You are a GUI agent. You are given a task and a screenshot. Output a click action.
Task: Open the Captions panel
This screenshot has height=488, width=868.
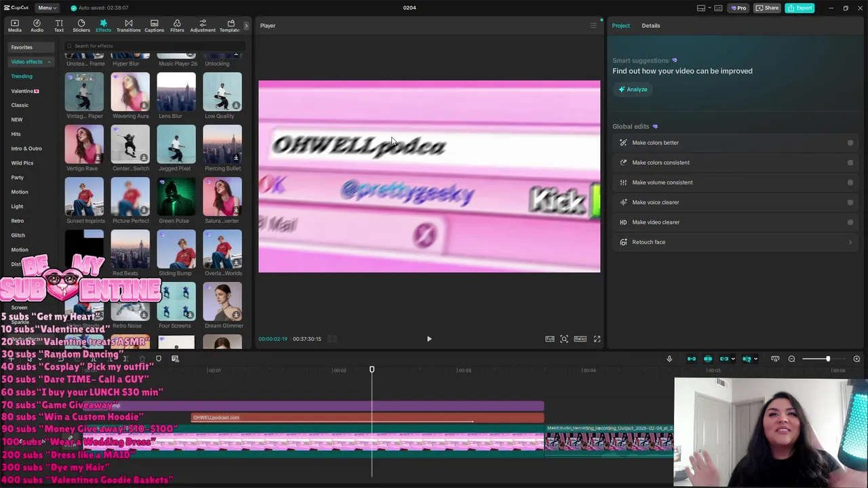(x=154, y=26)
